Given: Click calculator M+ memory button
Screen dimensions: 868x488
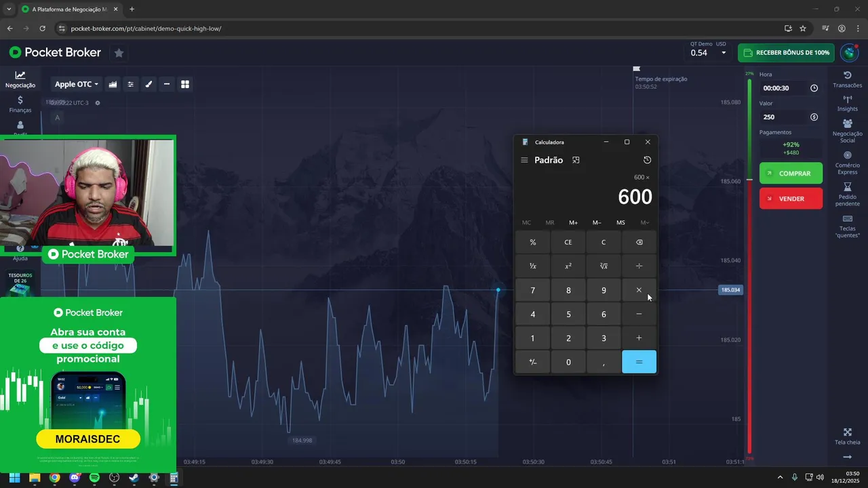Looking at the screenshot, I should pyautogui.click(x=574, y=222).
